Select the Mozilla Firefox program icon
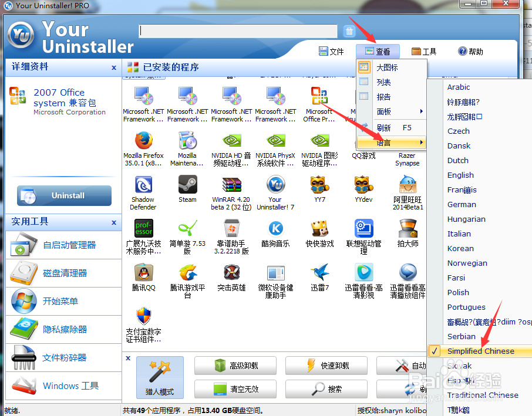 click(143, 140)
